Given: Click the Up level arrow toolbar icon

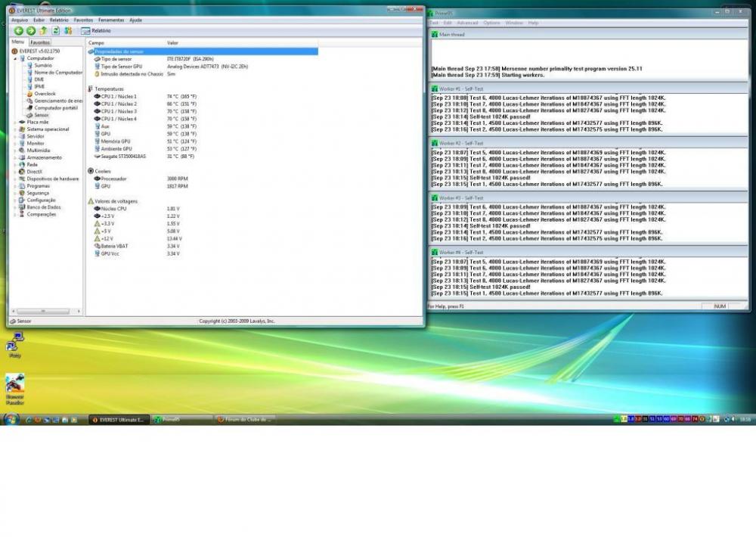Looking at the screenshot, I should click(44, 31).
